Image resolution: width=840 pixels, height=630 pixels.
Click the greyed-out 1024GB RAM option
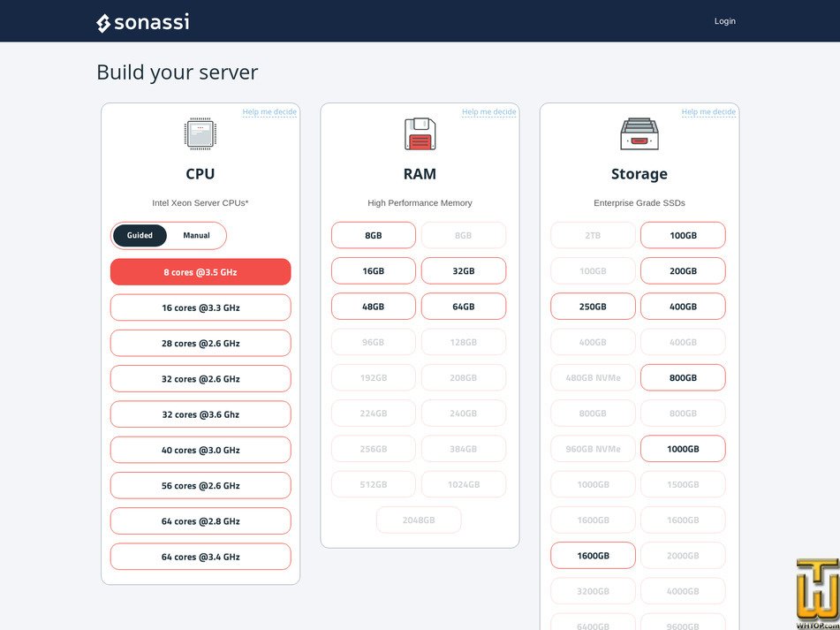tap(464, 485)
